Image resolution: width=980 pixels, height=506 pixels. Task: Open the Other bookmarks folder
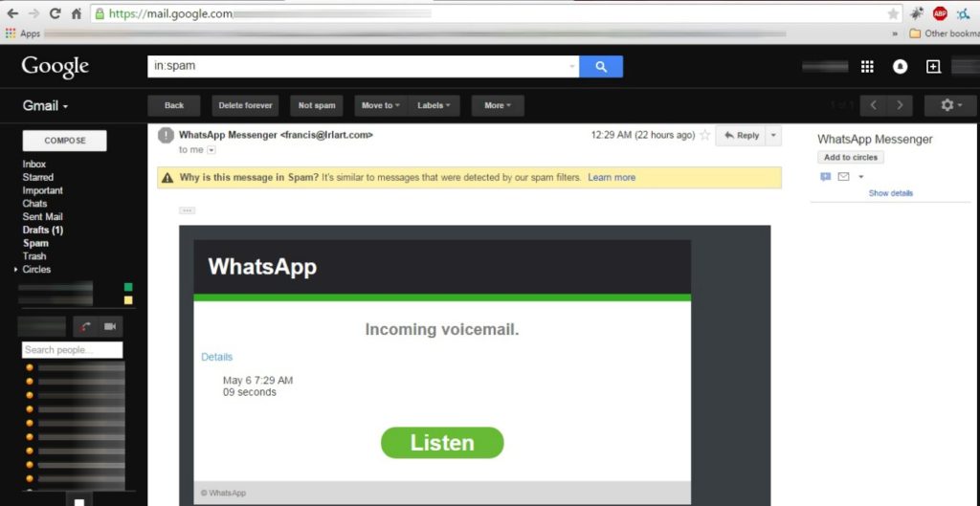(x=944, y=33)
